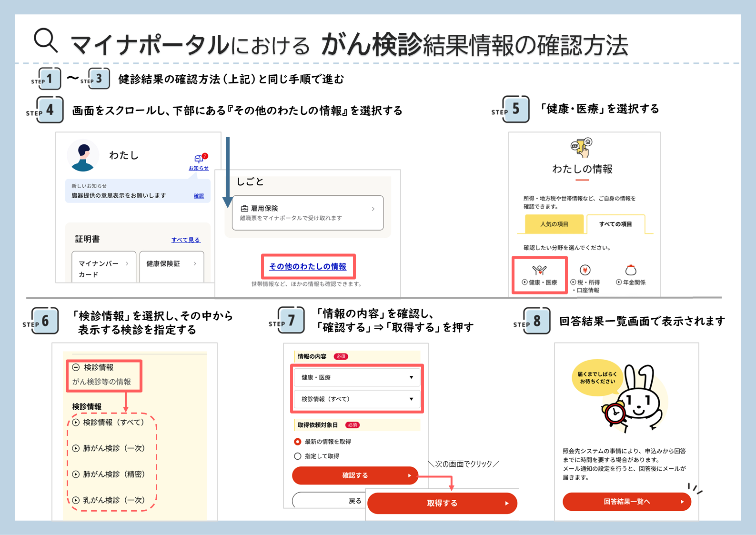Choose 肺がん検診（精密） option
The height and width of the screenshot is (535, 756).
click(108, 474)
